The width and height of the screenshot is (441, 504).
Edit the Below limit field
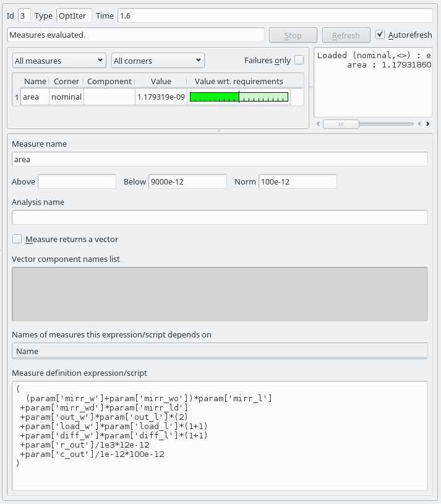187,181
